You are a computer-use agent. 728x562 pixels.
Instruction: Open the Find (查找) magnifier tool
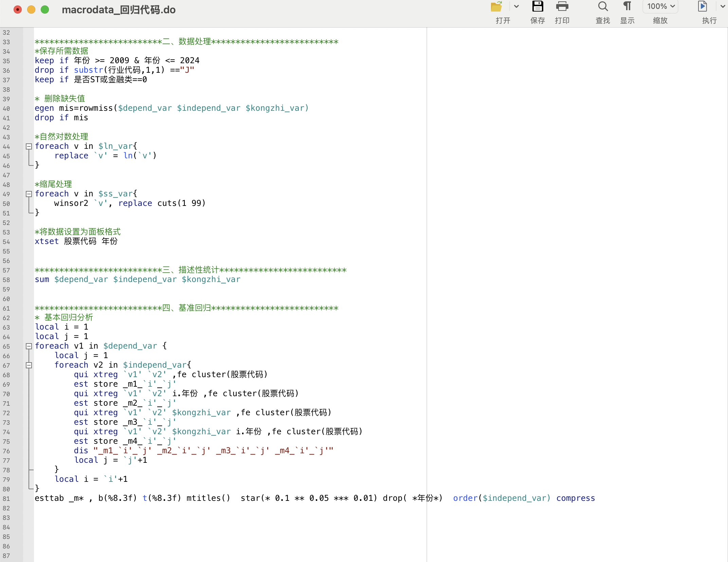[x=603, y=6]
